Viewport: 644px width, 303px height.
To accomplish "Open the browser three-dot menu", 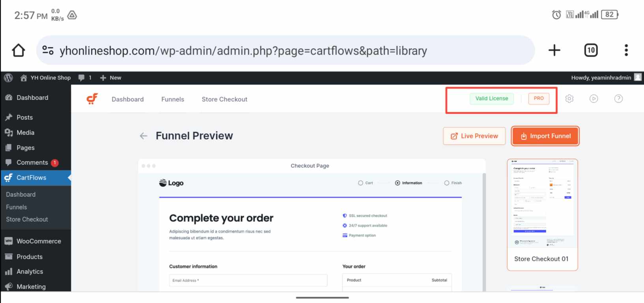I will click(x=626, y=50).
